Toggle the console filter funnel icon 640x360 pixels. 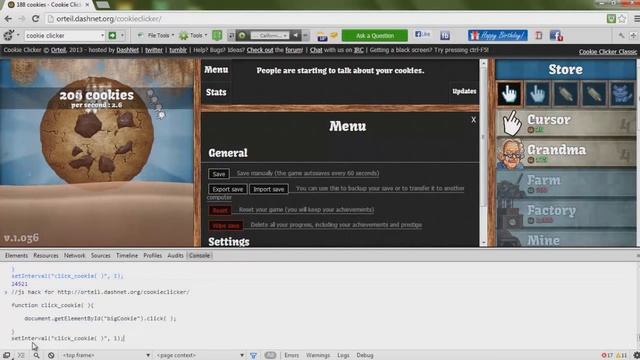point(253,356)
